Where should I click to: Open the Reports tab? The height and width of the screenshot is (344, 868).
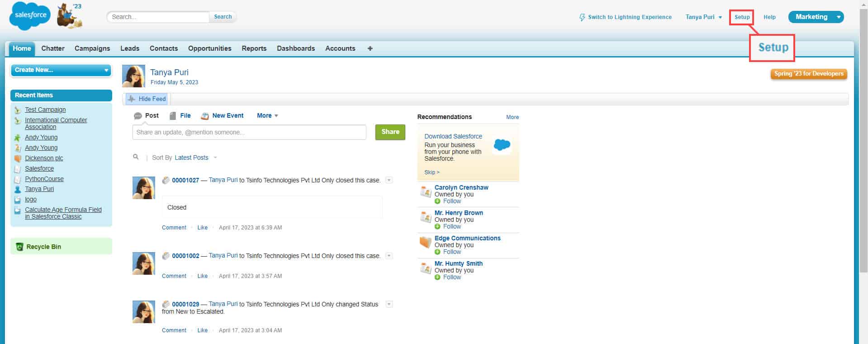[x=254, y=48]
